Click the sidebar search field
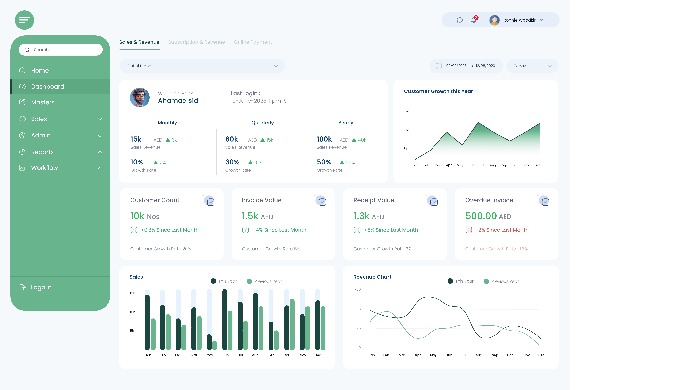This screenshot has width=680, height=390. (x=61, y=50)
